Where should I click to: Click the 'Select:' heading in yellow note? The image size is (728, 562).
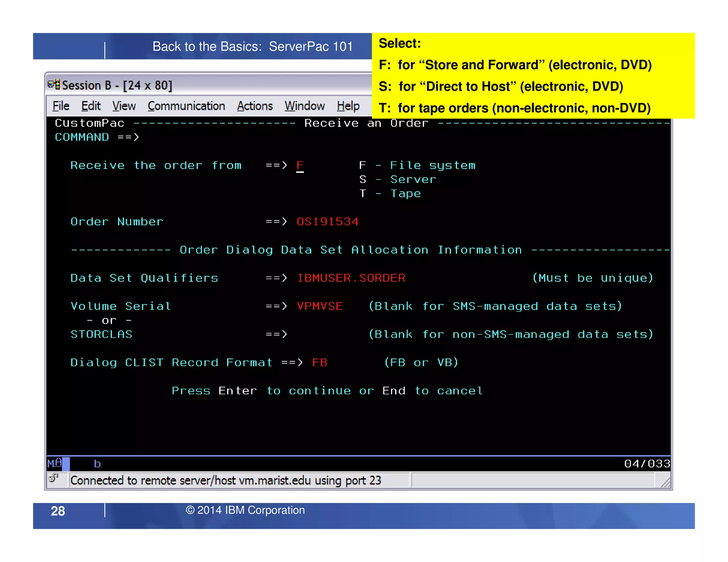[x=400, y=43]
